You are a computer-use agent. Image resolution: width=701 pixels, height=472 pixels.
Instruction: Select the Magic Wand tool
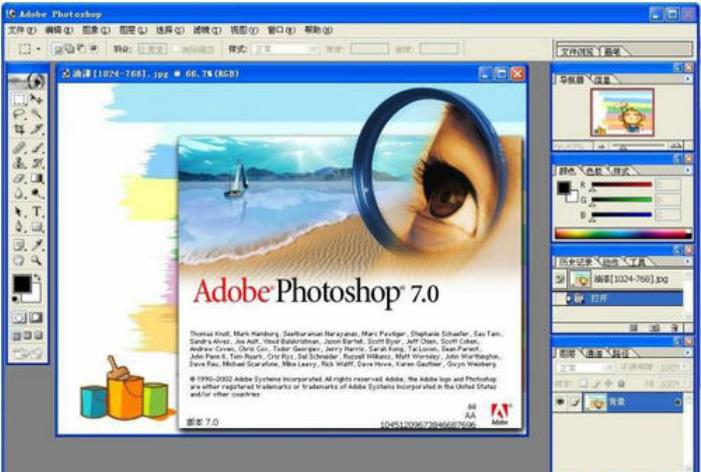tap(37, 114)
